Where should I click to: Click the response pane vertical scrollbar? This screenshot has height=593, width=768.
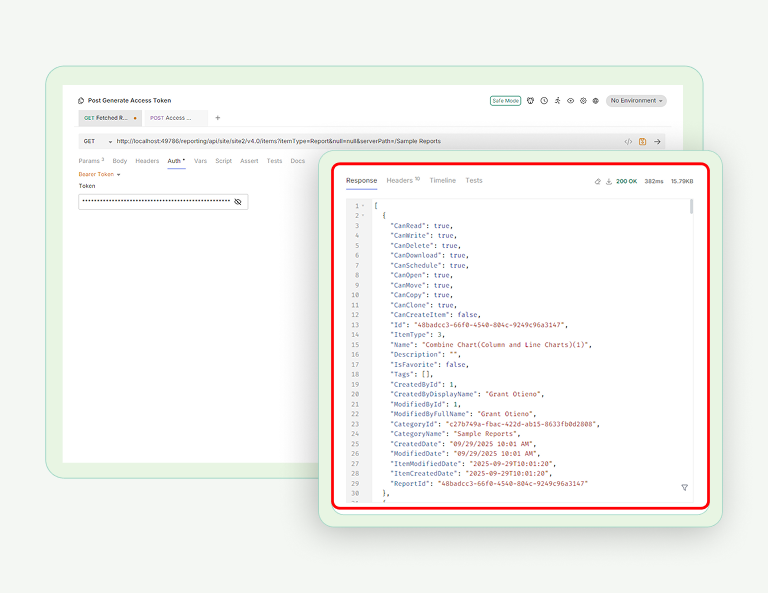(x=691, y=207)
